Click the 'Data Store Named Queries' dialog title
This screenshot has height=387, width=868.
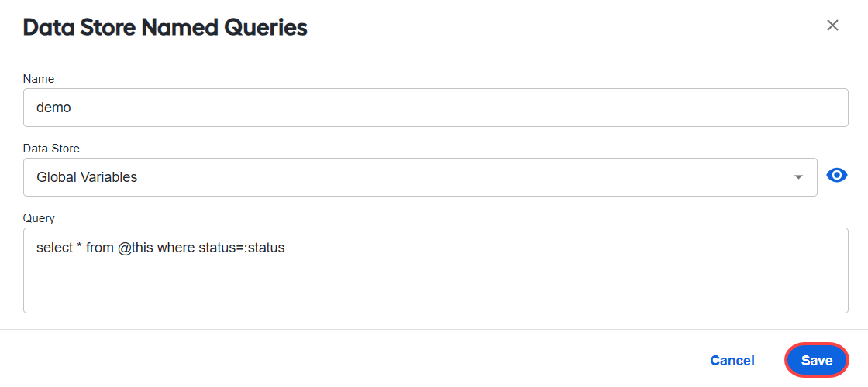[x=165, y=27]
